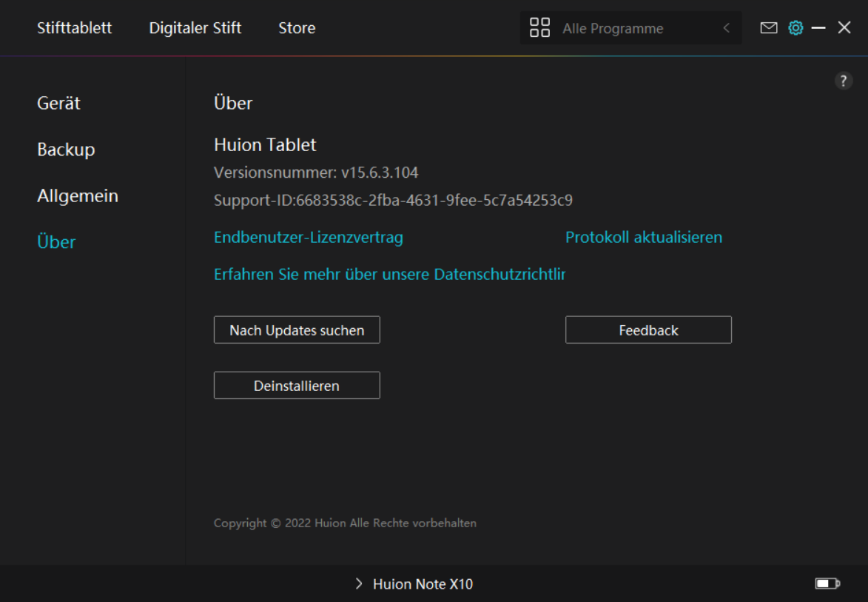
Task: Click the Deinstallieren button
Action: [297, 386]
